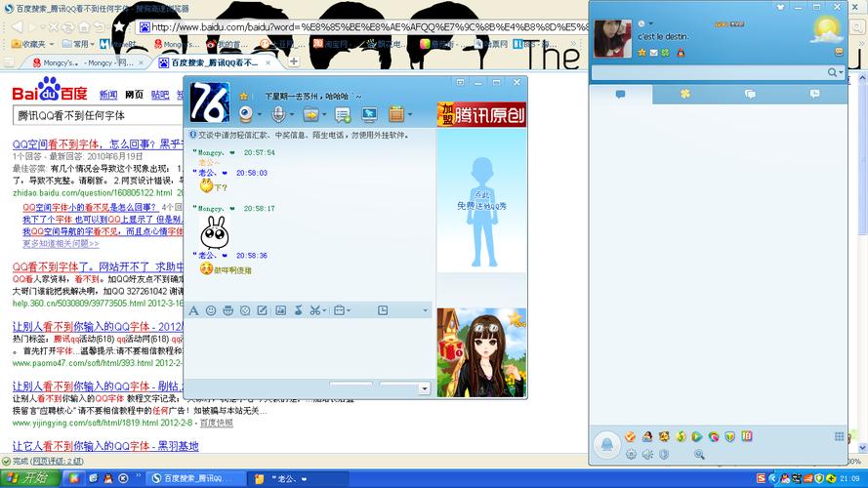
Task: Open the red penguin icon below signature
Action: pos(681,53)
